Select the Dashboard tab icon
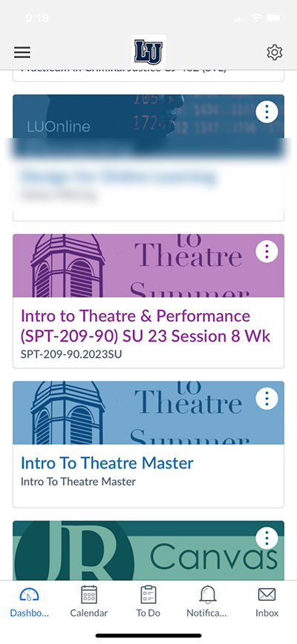 (x=29, y=595)
